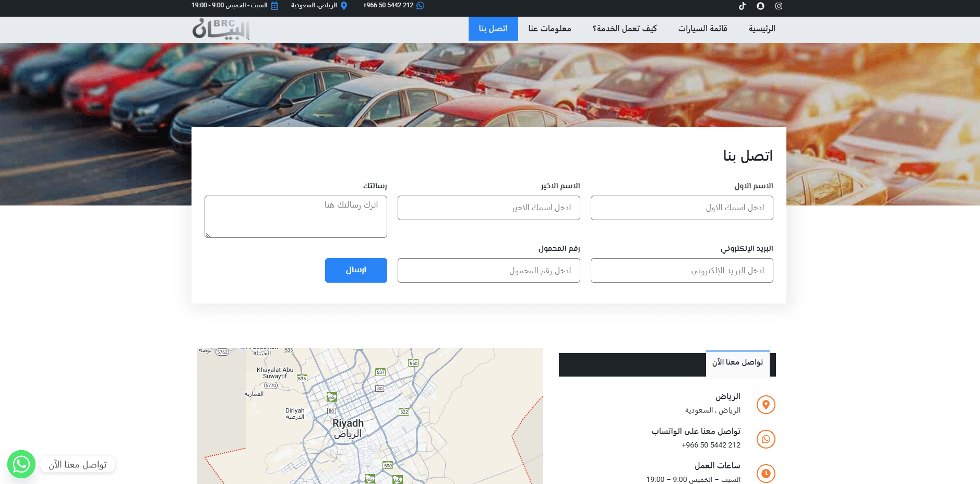Click the floating green WhatsApp chat icon

(21, 464)
